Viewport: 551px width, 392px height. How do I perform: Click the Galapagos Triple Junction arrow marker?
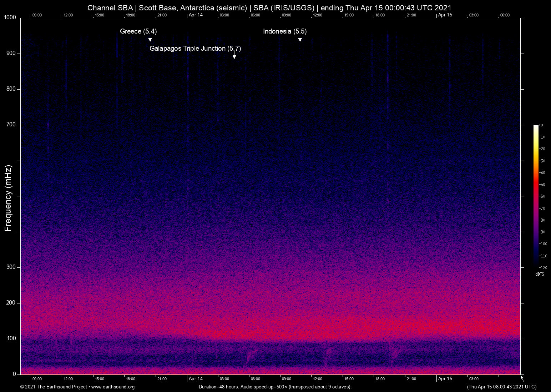(234, 55)
